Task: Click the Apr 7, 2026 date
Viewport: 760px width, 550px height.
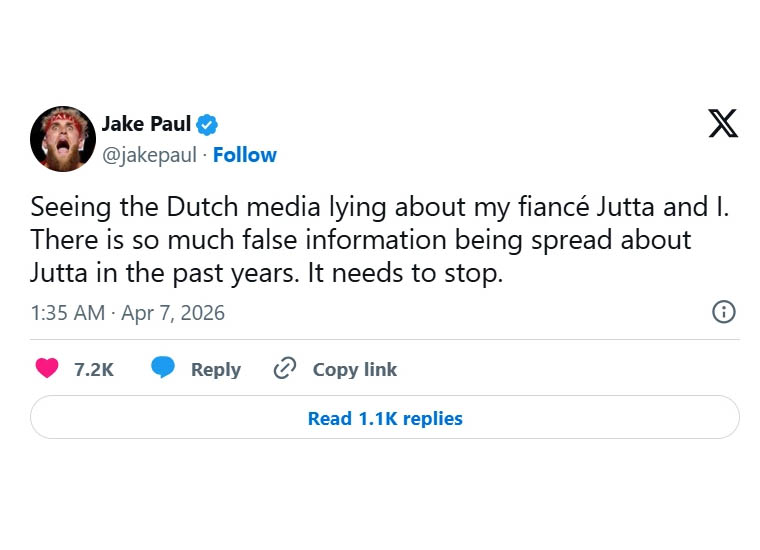Action: point(173,313)
